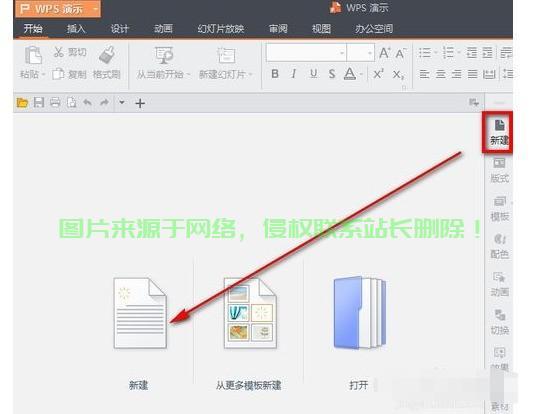Open 动画 animation in right sidebar

click(499, 284)
